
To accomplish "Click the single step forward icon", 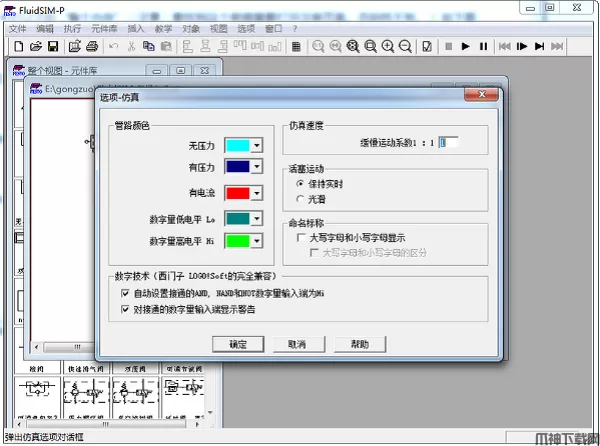I will click(522, 46).
